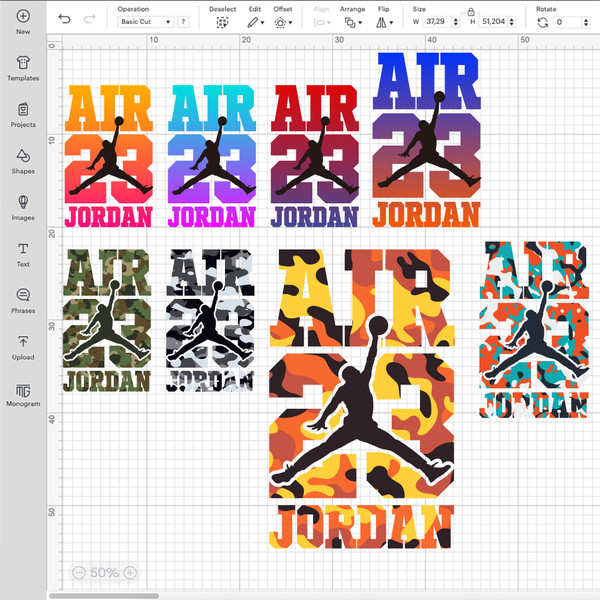The width and height of the screenshot is (600, 600).
Task: Select the orange-pink gradient Air 23 Jordan design
Action: click(x=109, y=156)
